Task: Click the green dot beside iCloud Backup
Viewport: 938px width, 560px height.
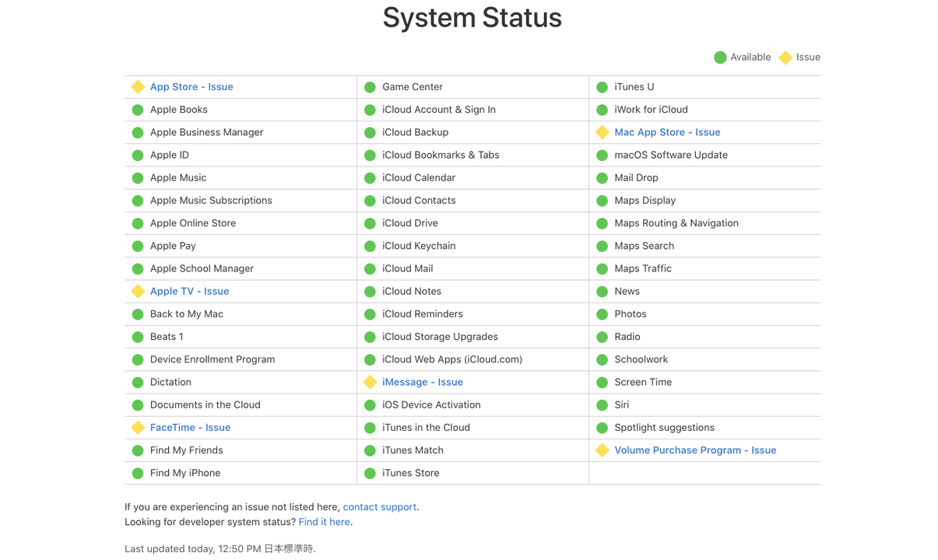Action: (x=370, y=132)
